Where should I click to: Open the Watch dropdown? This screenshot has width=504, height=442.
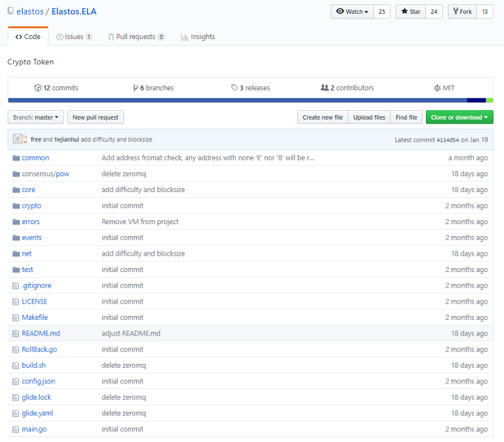pos(352,11)
